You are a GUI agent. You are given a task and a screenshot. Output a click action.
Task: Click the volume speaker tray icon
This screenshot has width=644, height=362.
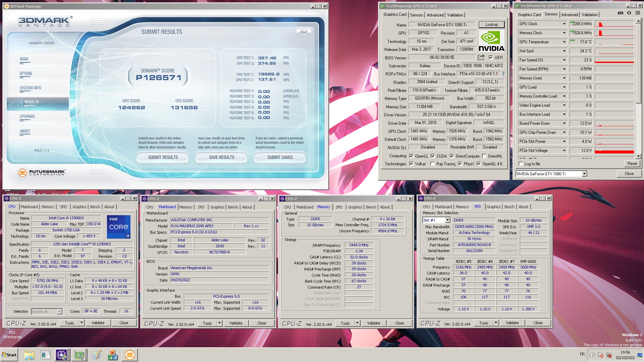tap(592, 355)
